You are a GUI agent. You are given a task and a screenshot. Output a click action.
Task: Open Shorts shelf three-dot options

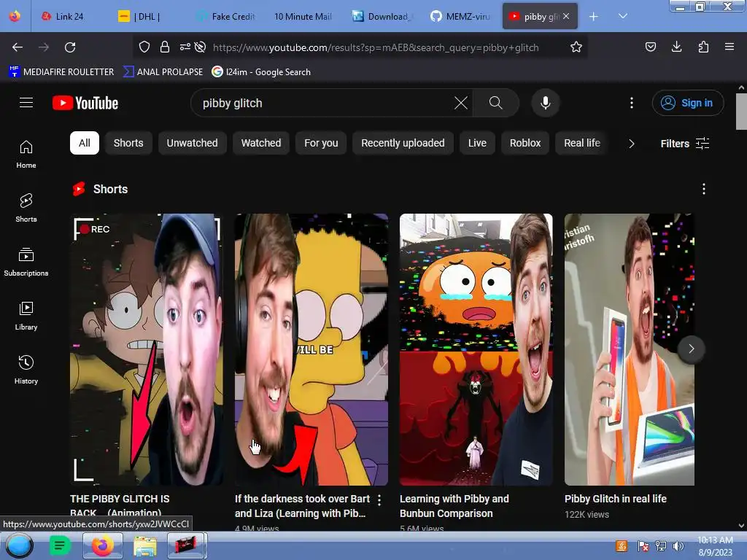tap(704, 189)
